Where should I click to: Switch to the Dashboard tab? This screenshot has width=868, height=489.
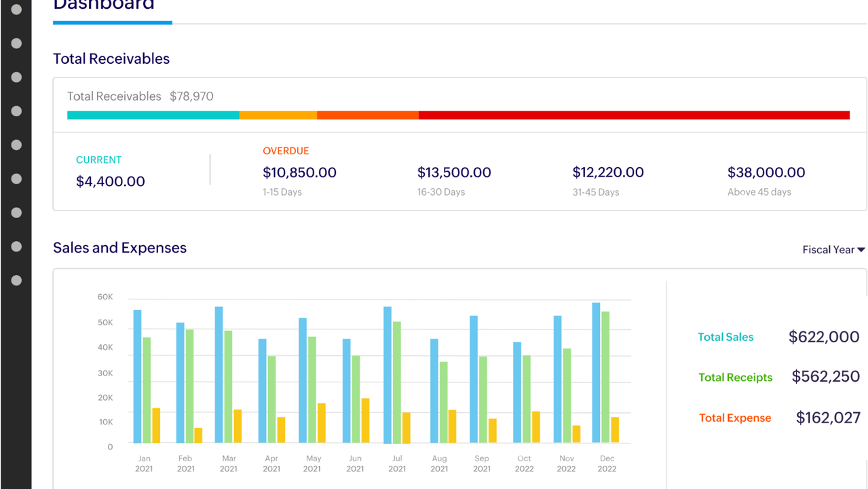104,5
